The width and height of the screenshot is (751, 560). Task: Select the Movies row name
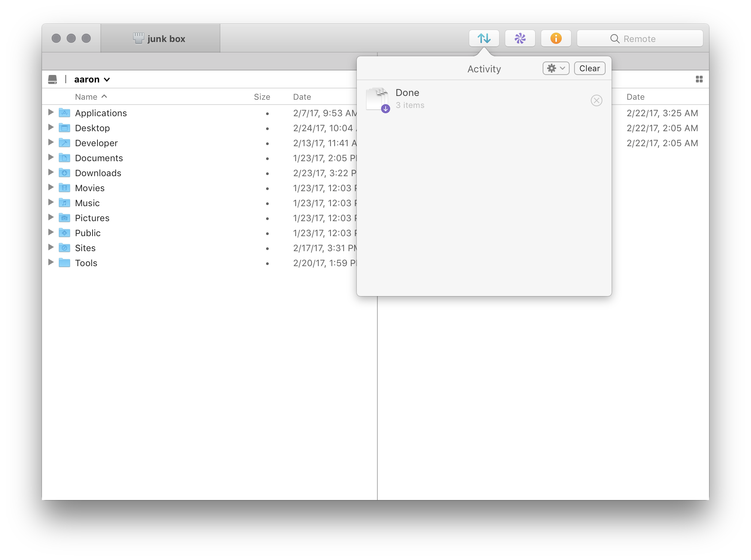[90, 188]
